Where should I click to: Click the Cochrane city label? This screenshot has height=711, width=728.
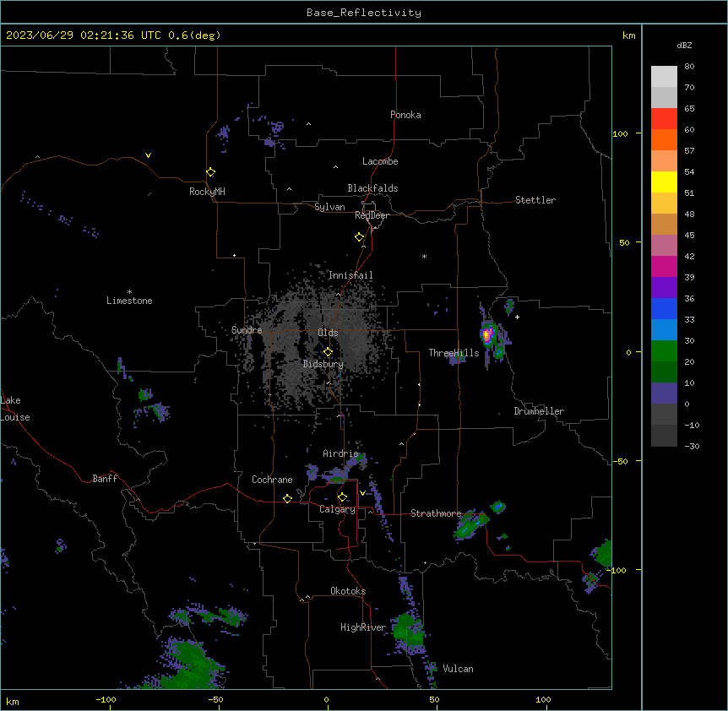pyautogui.click(x=272, y=480)
